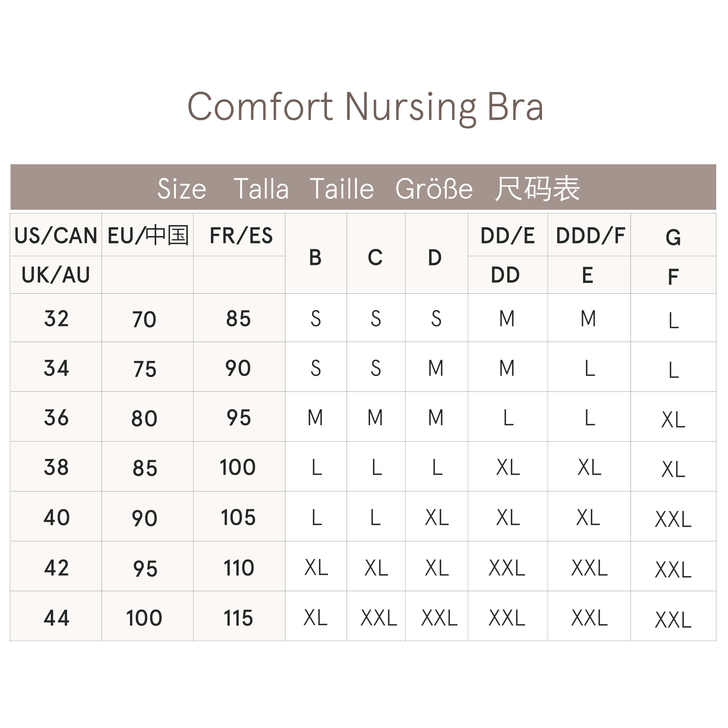728x728 pixels.
Task: Select the US/CAN column header
Action: point(56,235)
